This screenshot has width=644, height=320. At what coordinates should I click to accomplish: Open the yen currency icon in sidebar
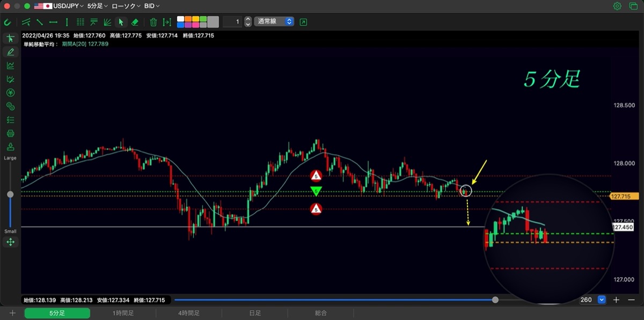pyautogui.click(x=10, y=93)
